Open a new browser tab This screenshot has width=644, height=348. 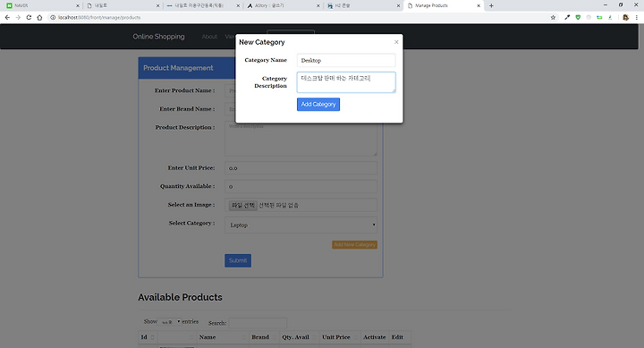(491, 5)
